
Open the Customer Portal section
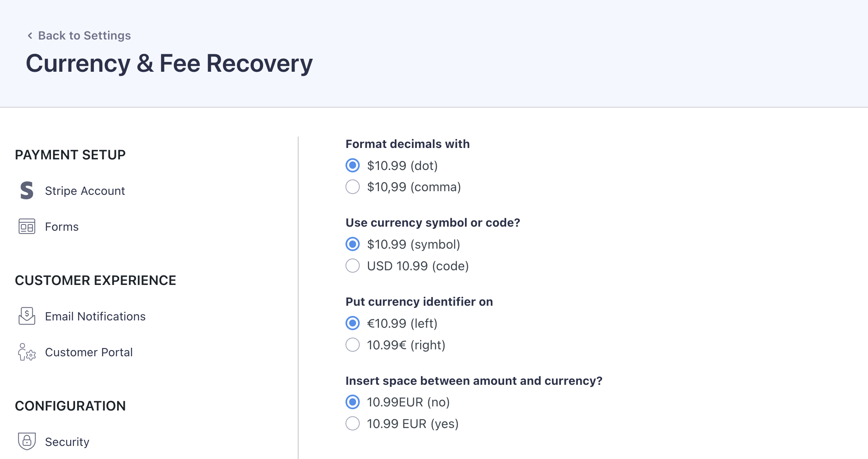coord(89,352)
